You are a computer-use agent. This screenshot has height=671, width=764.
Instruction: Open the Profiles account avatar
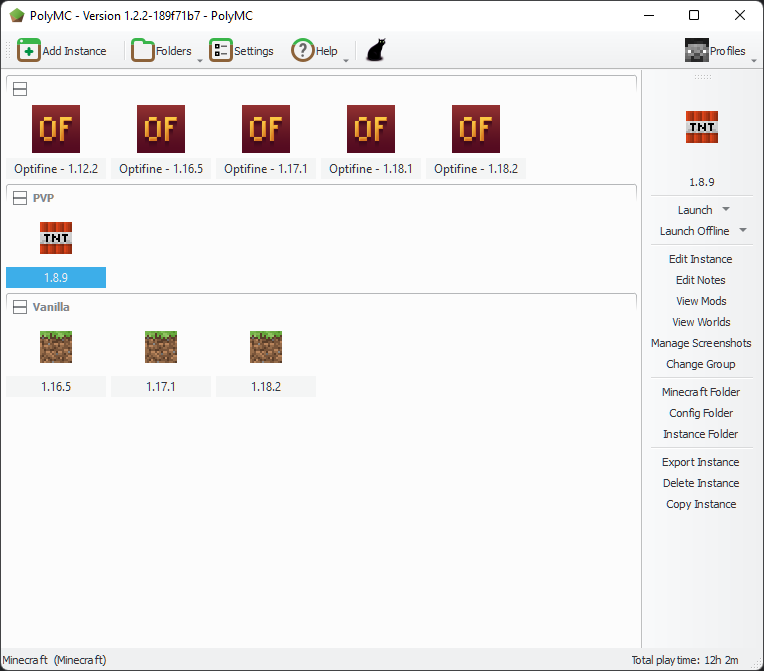697,50
